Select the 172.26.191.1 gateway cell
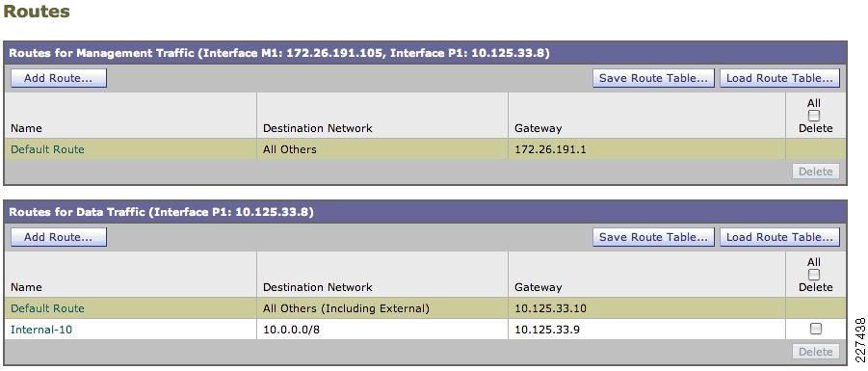This screenshot has width=868, height=371. 646,149
